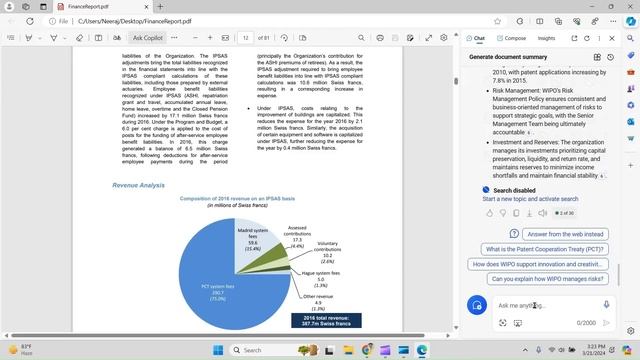Open a new browser tab with plus

160,7
